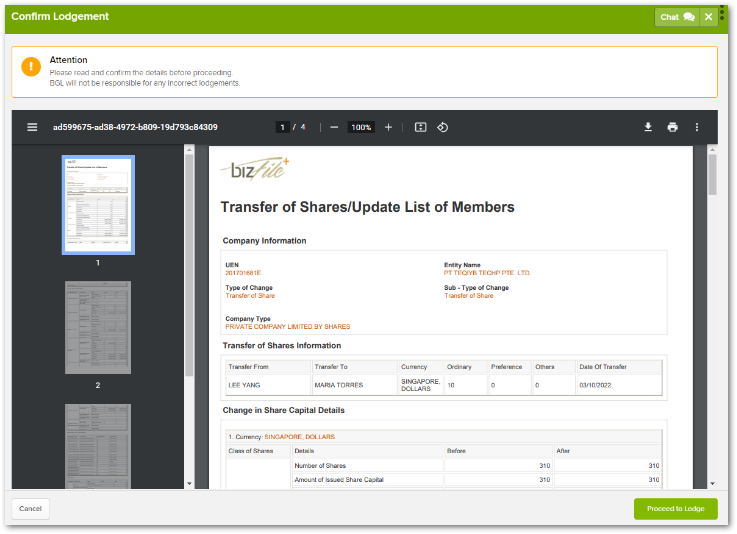Click Proceed to Lodge button
This screenshot has height=534, width=737.
point(675,509)
